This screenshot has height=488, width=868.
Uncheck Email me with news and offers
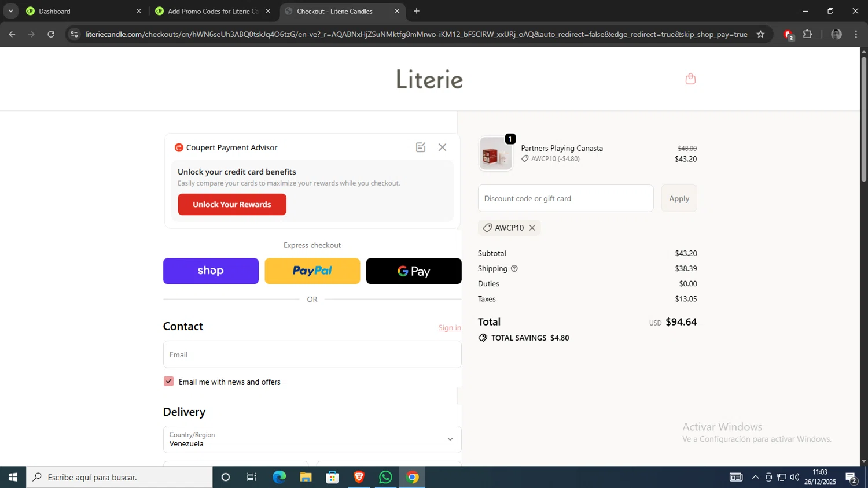(x=168, y=382)
